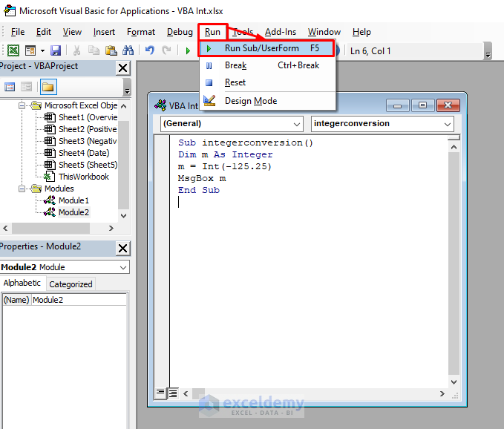Minimize the VBA Int code window

coord(397,105)
